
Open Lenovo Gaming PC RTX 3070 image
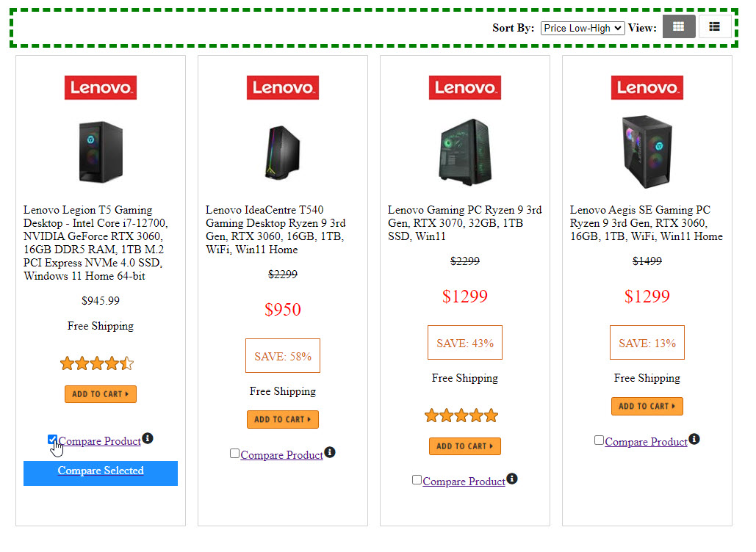tap(465, 151)
